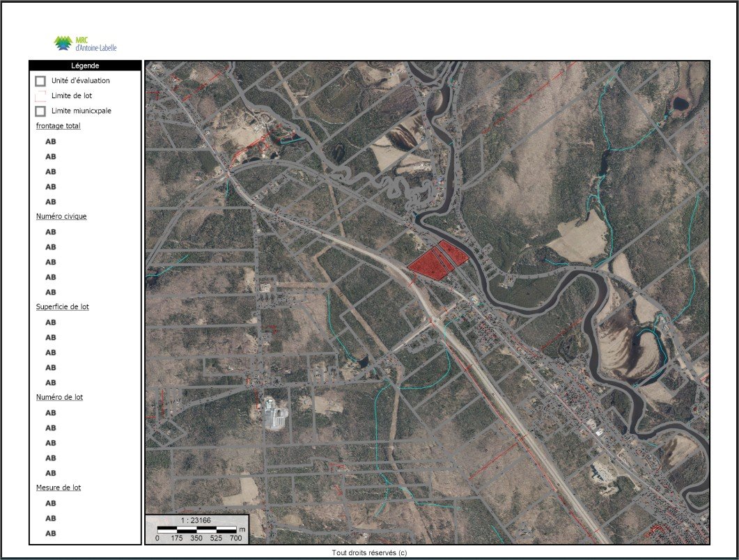The height and width of the screenshot is (560, 739).
Task: Select the smaller red parcel beside the river
Action: click(x=453, y=253)
